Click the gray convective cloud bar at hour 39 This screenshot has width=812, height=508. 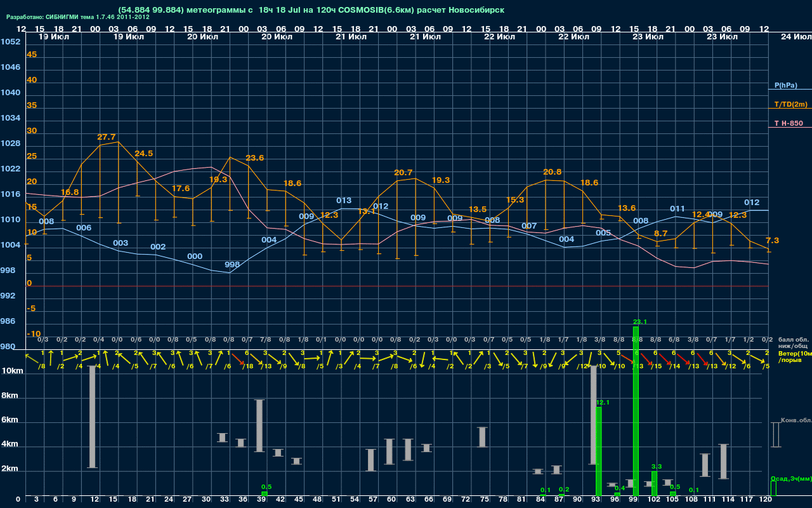(x=259, y=425)
